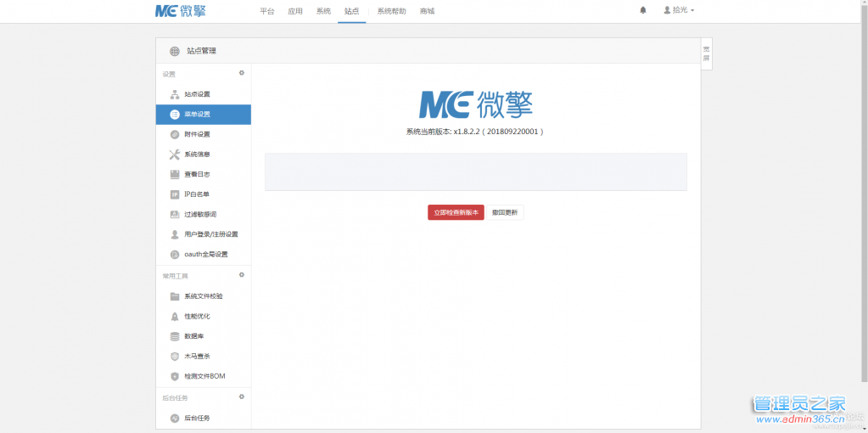868x433 pixels.
Task: Switch to the 系统 menu
Action: 323,11
